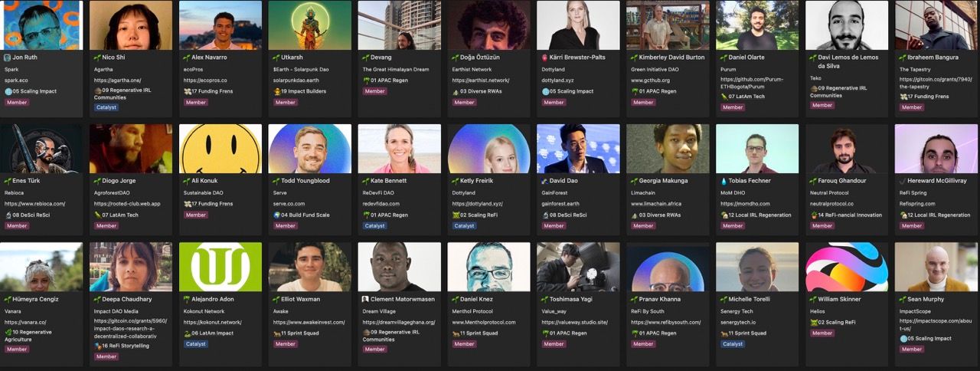Click the microscope icon for Enes Türk's 08 DeSci ReSci

coord(8,215)
